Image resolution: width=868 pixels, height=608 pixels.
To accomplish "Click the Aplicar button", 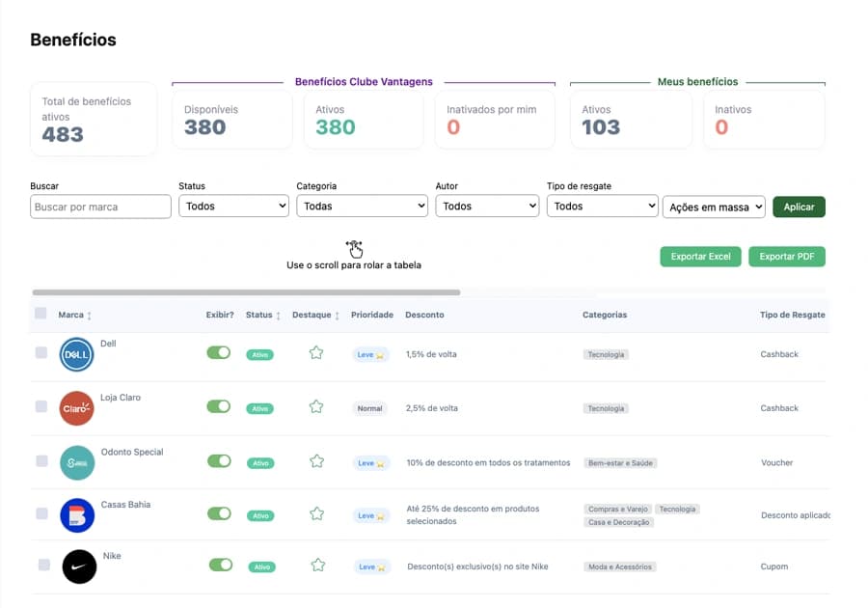I will [799, 207].
